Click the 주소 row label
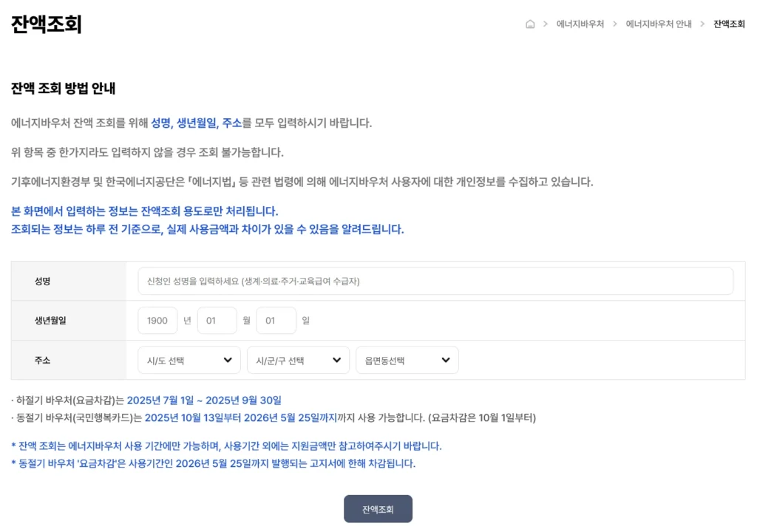The width and height of the screenshot is (757, 532). pos(41,360)
